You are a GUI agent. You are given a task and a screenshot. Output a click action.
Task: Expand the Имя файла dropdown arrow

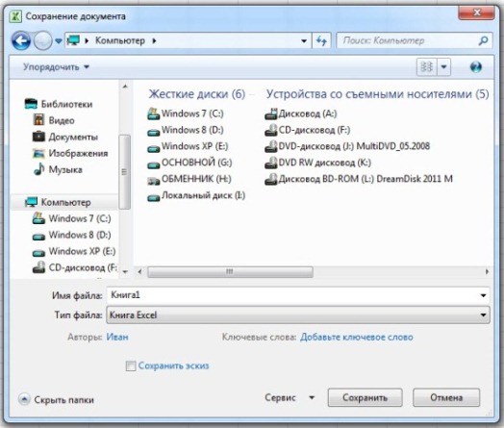(x=483, y=295)
